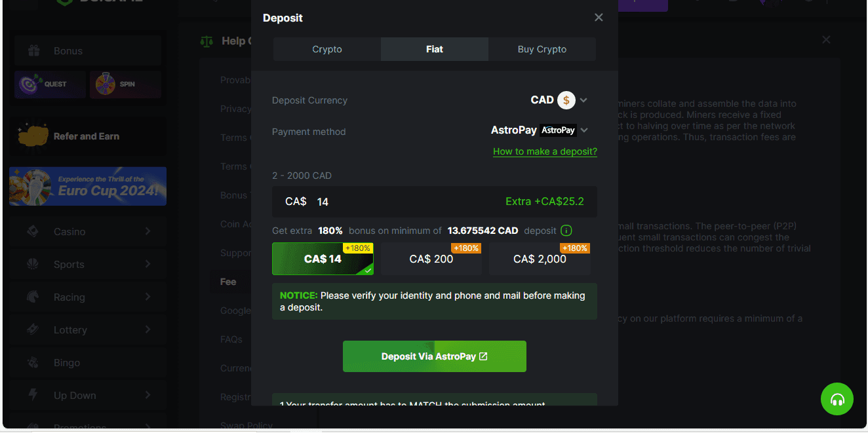Click the Lottery ticket icon in sidebar
Screen dimensions: 868x433
32,329
